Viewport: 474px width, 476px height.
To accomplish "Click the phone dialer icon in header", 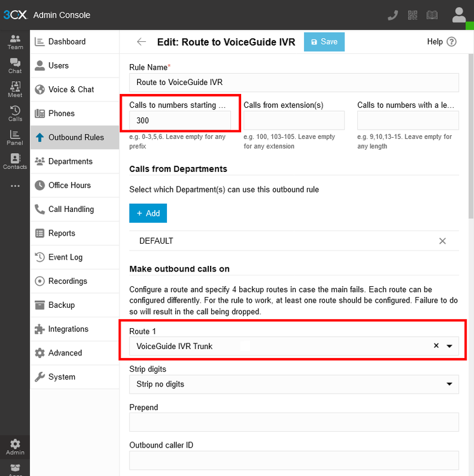I will coord(393,15).
